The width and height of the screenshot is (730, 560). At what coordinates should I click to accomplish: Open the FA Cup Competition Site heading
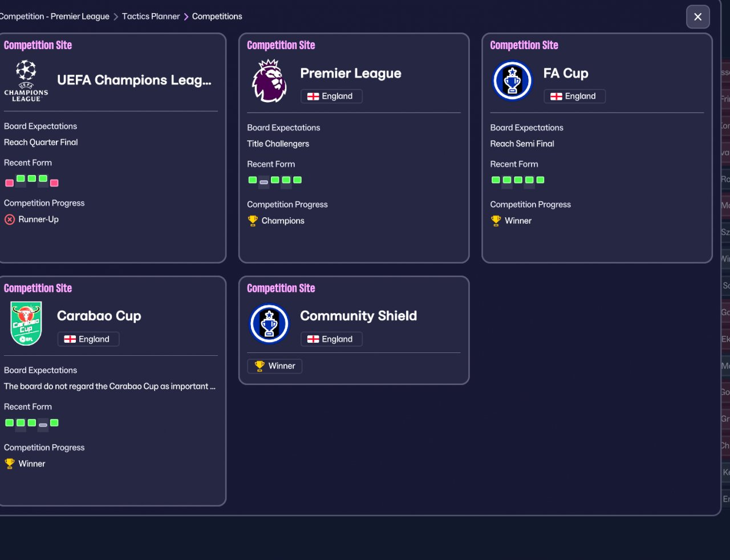(524, 45)
